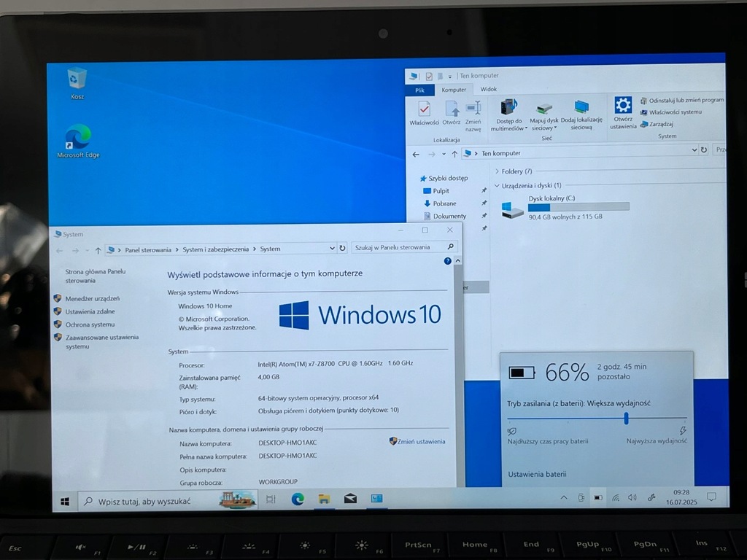
Task: Click the blue help icon in System window
Action: coord(447,261)
